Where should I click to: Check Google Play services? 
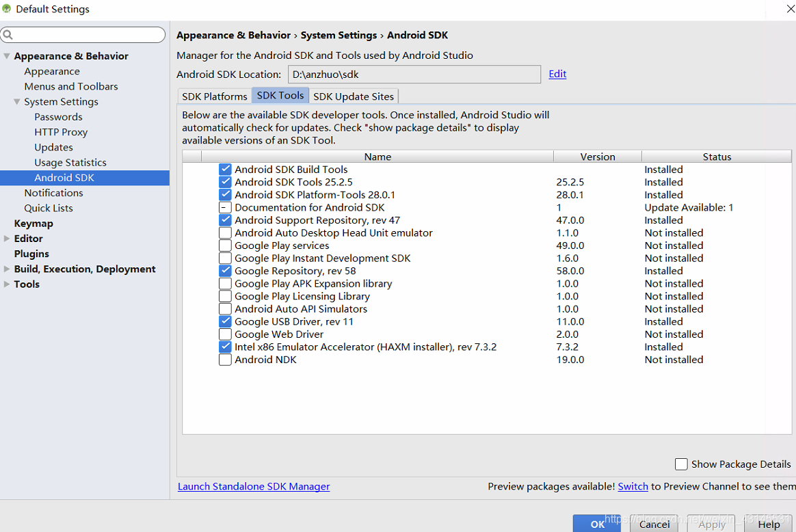pyautogui.click(x=225, y=245)
